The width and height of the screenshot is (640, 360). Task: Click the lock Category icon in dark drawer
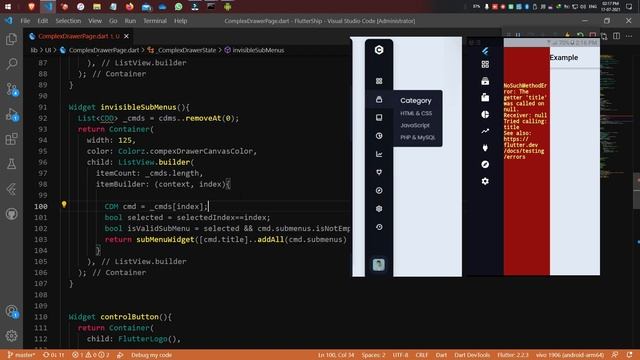coord(379,99)
